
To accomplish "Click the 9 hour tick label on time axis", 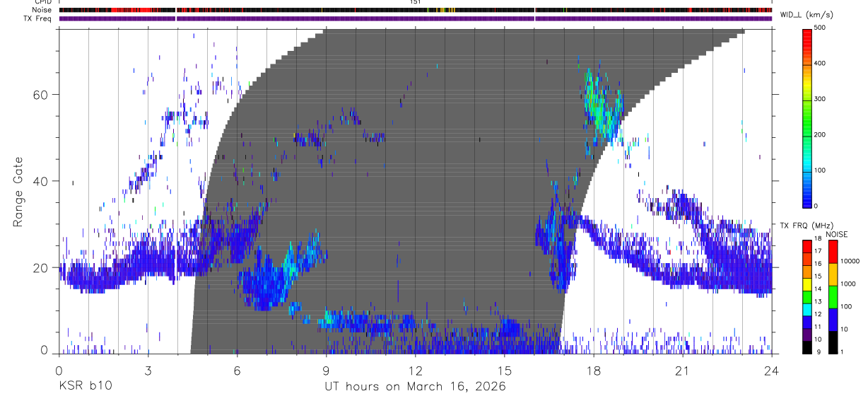I will (326, 371).
